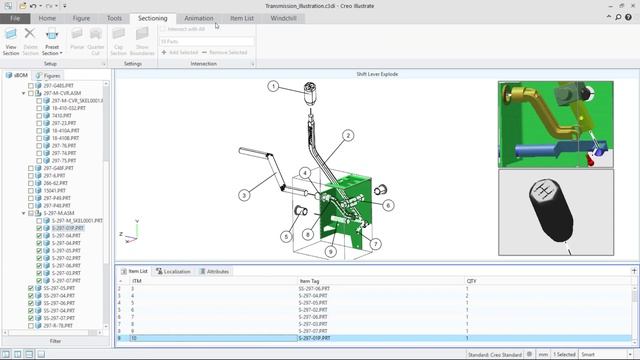Select the Localization lower panel tab

click(x=173, y=271)
